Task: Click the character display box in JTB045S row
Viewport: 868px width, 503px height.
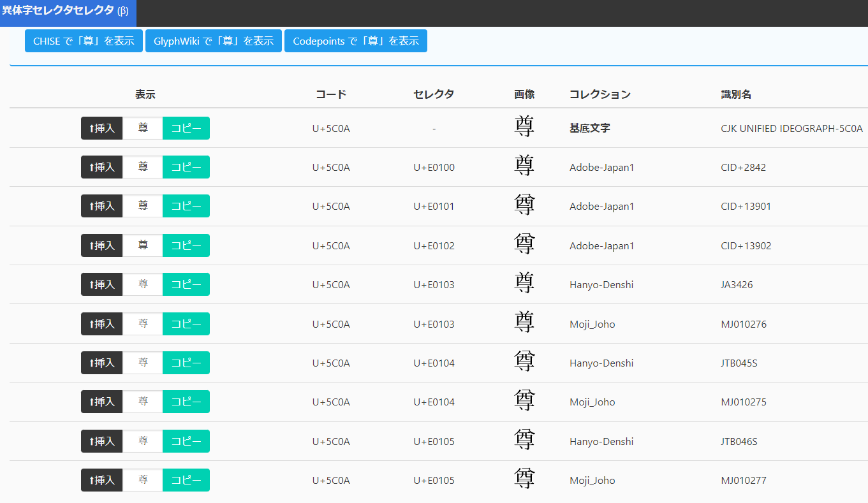Action: click(x=143, y=363)
